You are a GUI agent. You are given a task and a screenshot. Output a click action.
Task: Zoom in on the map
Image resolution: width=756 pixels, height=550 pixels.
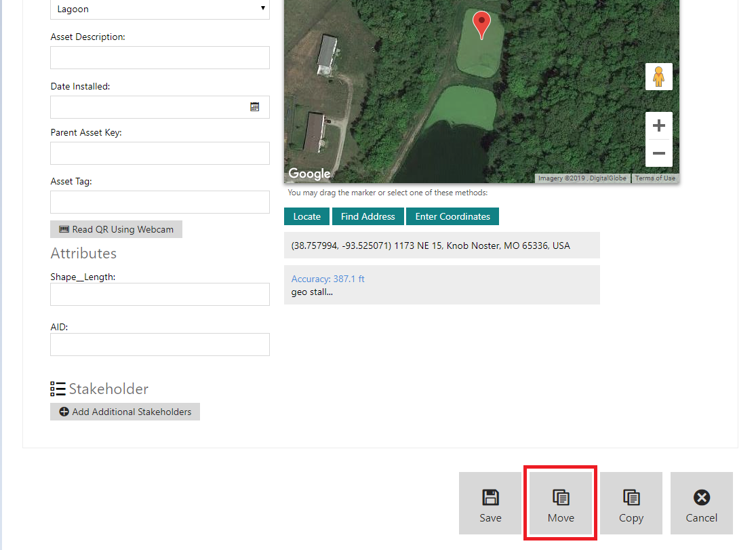[x=658, y=126]
